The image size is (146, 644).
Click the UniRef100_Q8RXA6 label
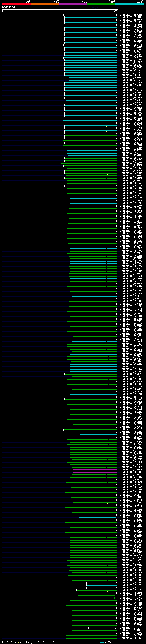coord(131,77)
